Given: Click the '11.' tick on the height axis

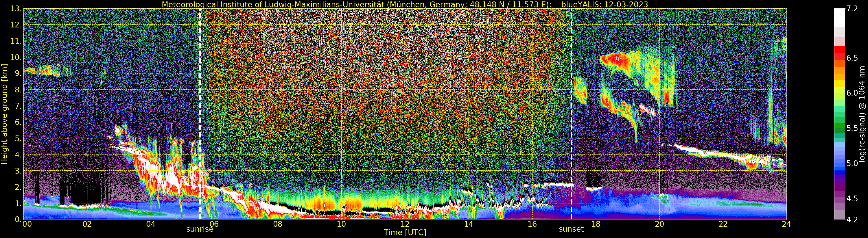Looking at the screenshot, I should 16,41.
